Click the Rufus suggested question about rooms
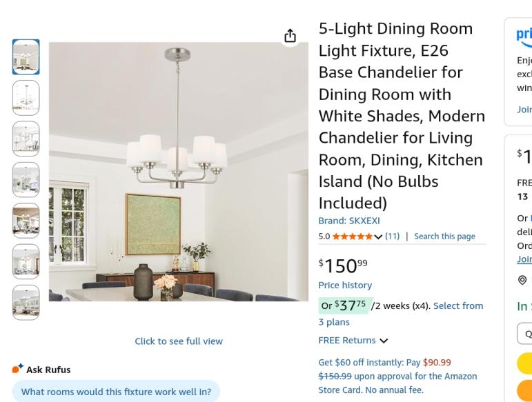Image resolution: width=532 pixels, height=402 pixels. pos(116,392)
